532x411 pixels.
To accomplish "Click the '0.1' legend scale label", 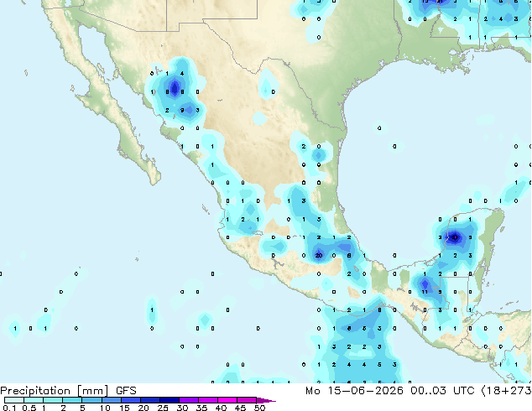I will pyautogui.click(x=9, y=408).
